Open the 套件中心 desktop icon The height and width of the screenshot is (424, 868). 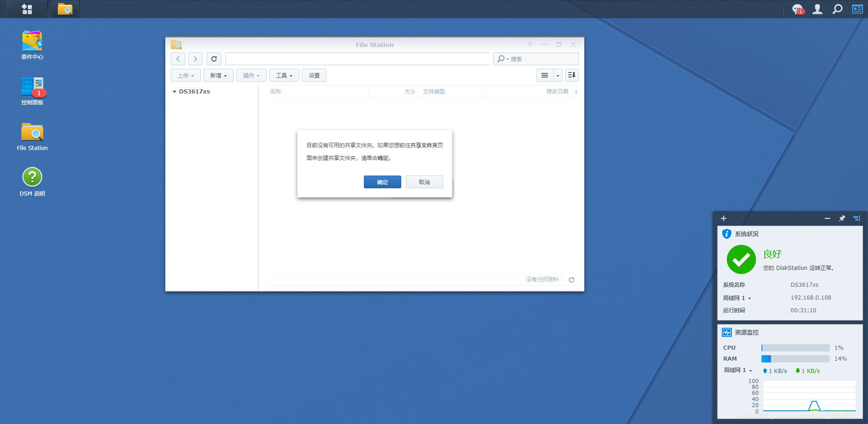32,45
